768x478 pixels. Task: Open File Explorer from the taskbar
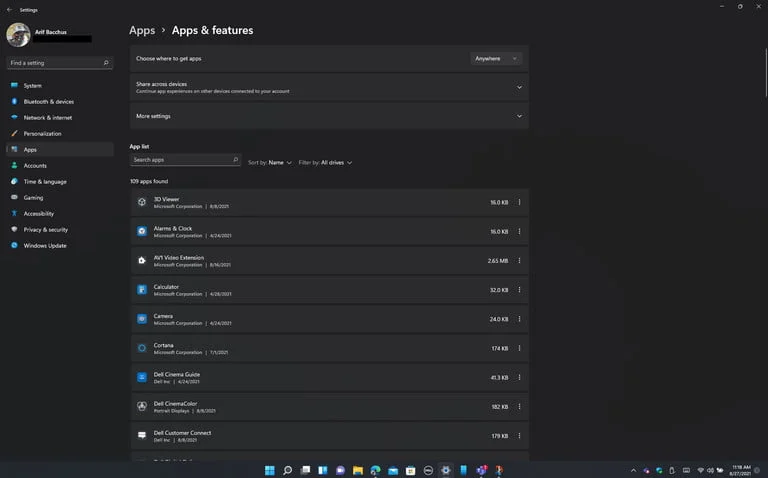click(358, 470)
